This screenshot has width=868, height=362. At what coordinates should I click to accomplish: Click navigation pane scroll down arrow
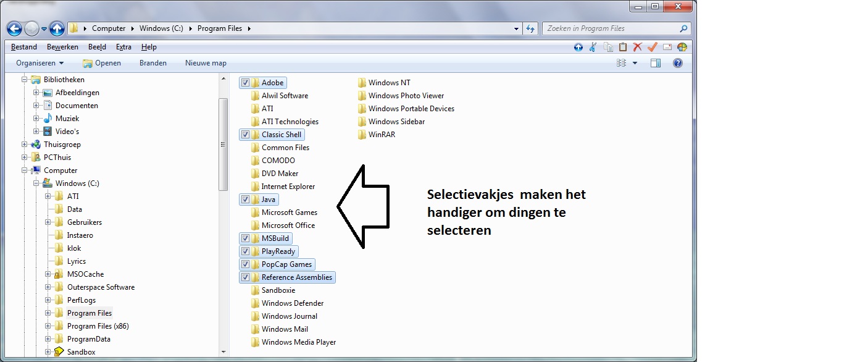point(223,352)
